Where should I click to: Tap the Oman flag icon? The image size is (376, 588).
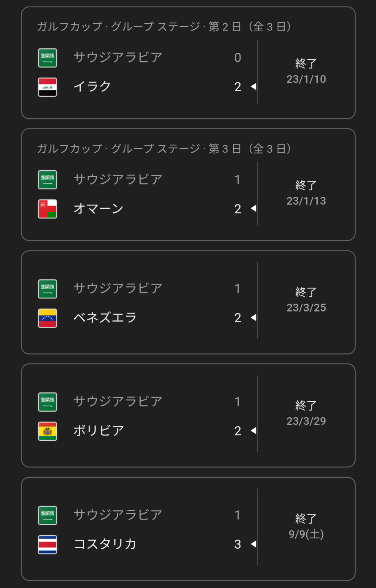pos(47,209)
